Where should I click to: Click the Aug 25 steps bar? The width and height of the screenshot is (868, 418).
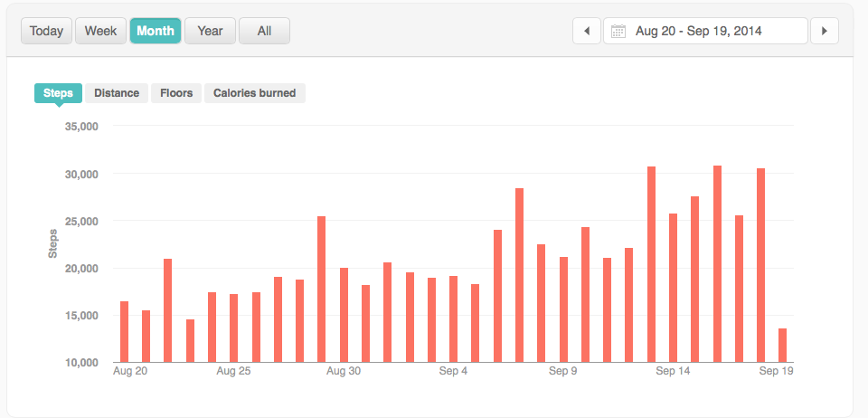click(233, 328)
